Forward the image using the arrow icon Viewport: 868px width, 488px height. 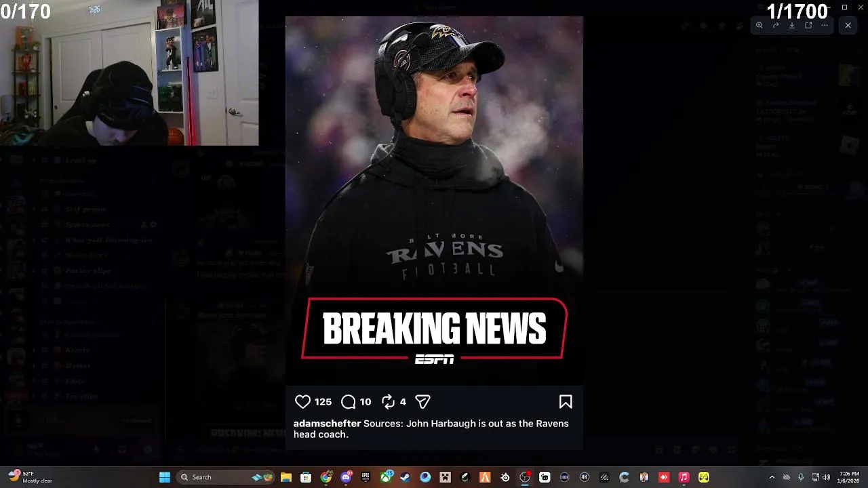(776, 25)
